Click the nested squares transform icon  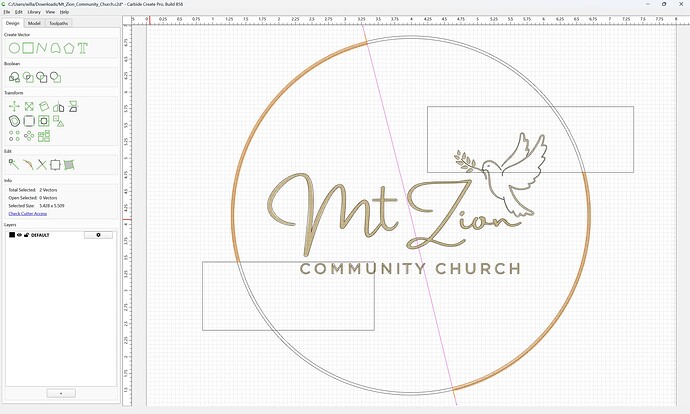44,121
